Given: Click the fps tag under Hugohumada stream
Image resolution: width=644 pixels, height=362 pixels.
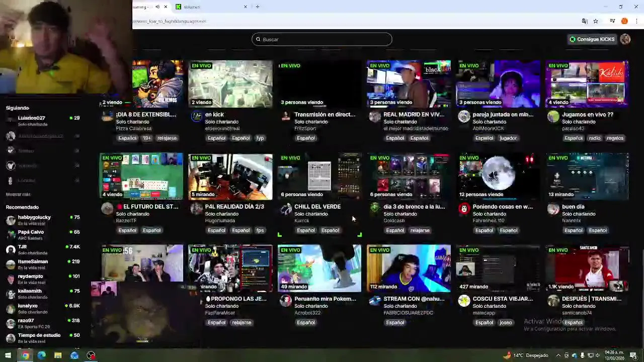Looking at the screenshot, I should [260, 230].
